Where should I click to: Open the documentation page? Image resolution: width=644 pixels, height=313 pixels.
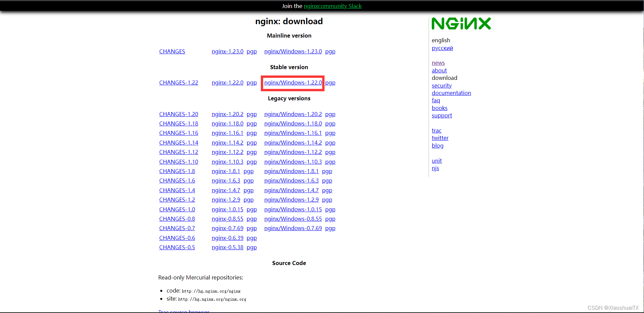(451, 93)
